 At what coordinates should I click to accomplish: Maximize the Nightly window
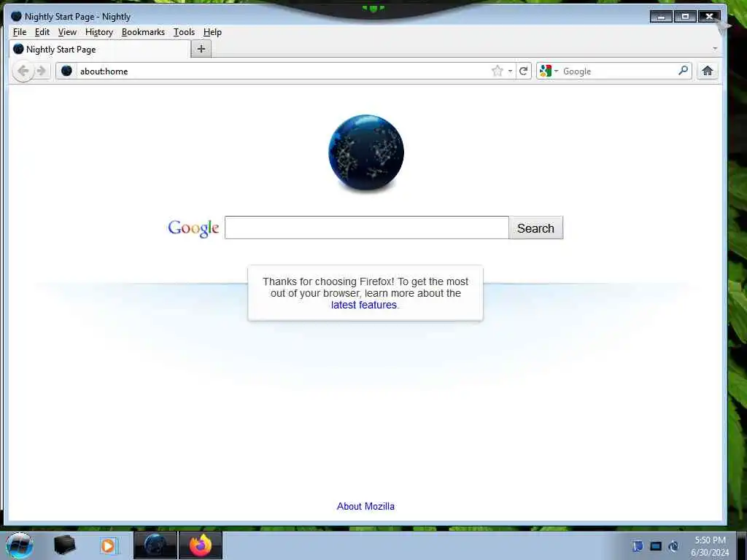coord(686,17)
